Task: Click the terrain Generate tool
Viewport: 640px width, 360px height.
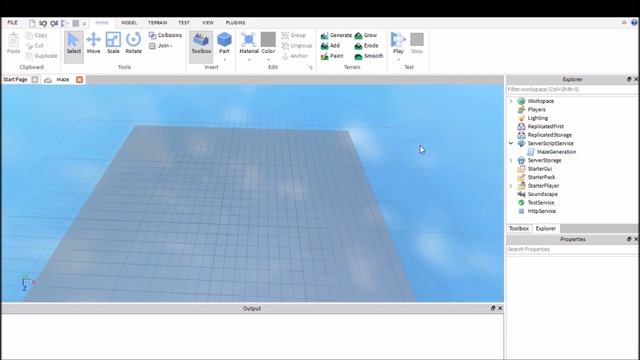Action: point(336,36)
